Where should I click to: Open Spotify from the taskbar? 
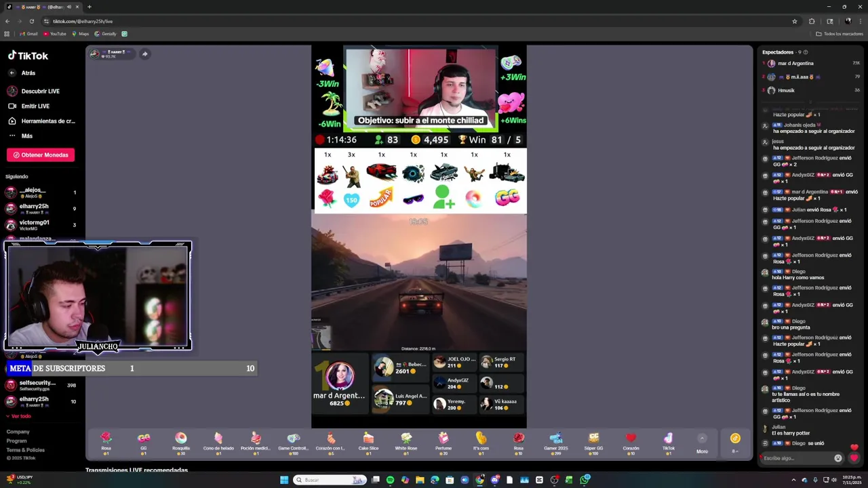[390, 480]
